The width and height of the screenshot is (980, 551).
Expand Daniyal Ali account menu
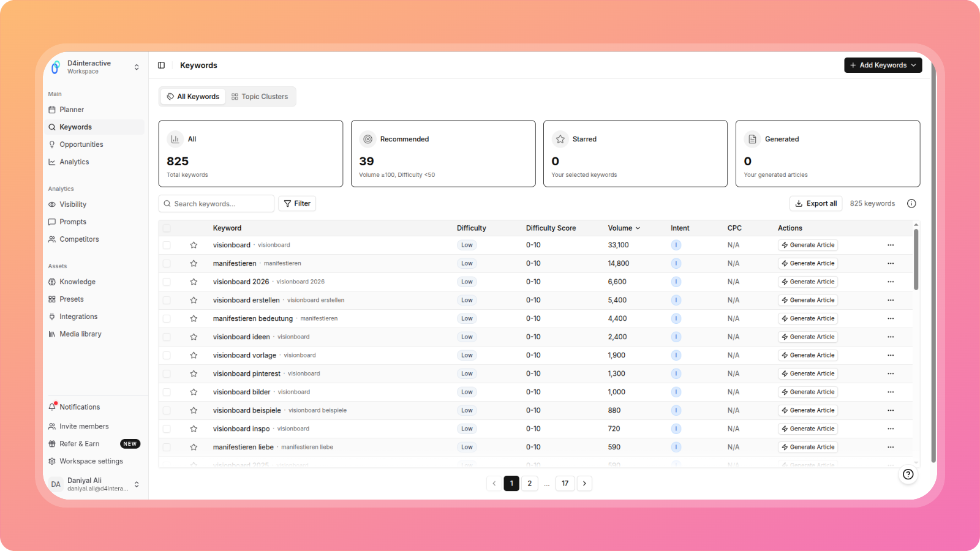(x=136, y=484)
